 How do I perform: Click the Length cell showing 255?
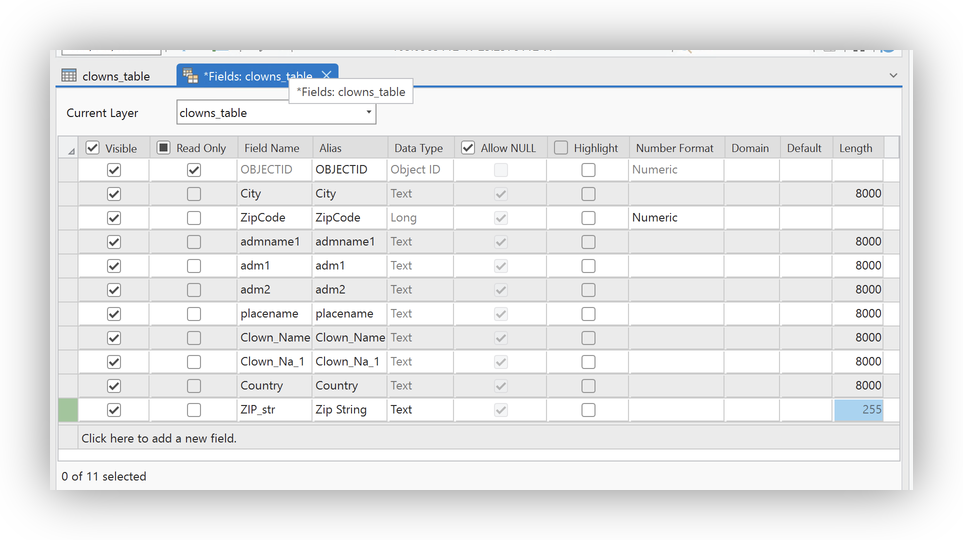tap(858, 410)
